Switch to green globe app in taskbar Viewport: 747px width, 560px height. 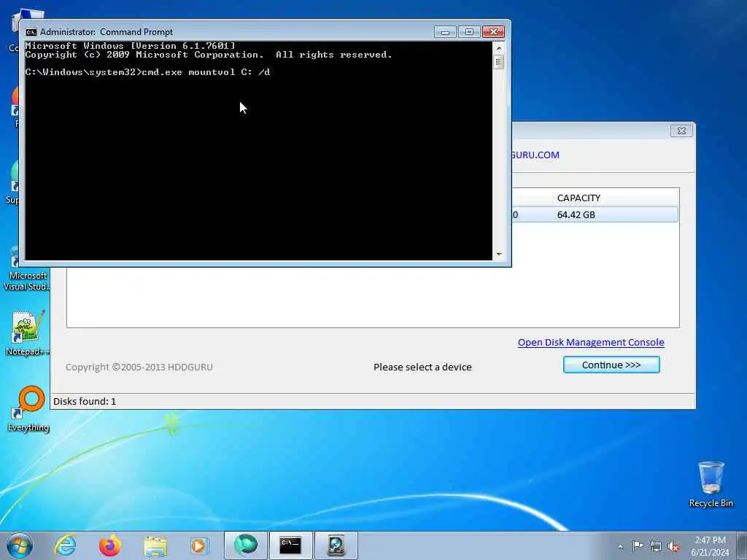246,545
